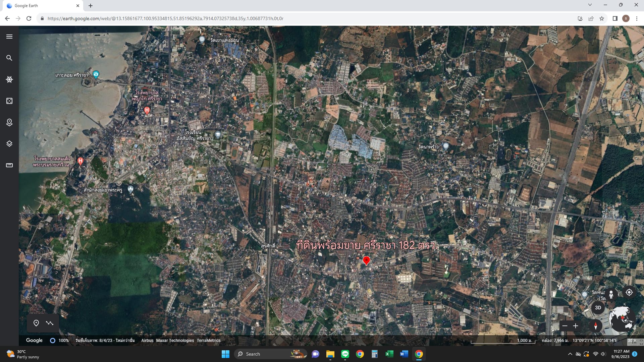Click the Wat Na Phrao temple marker
Viewport: 644px width, 362px height.
pyautogui.click(x=446, y=146)
